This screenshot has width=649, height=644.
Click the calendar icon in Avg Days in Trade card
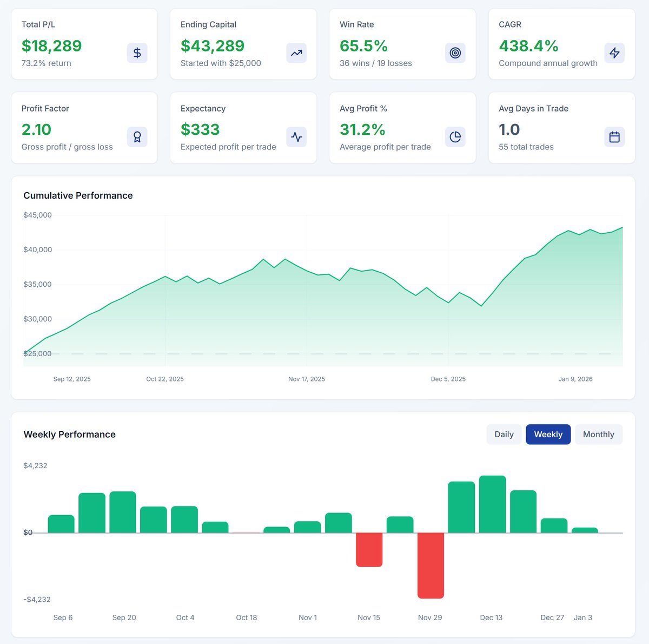coord(614,137)
